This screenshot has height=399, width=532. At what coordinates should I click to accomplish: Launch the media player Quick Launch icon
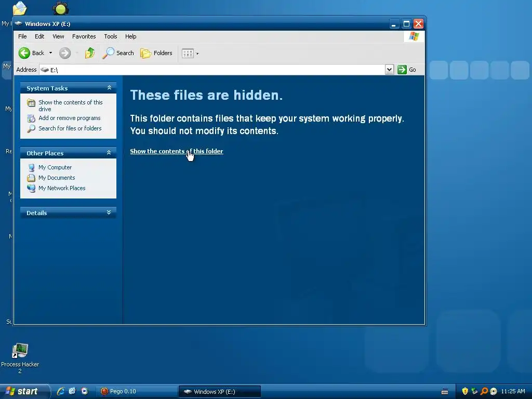pyautogui.click(x=85, y=392)
